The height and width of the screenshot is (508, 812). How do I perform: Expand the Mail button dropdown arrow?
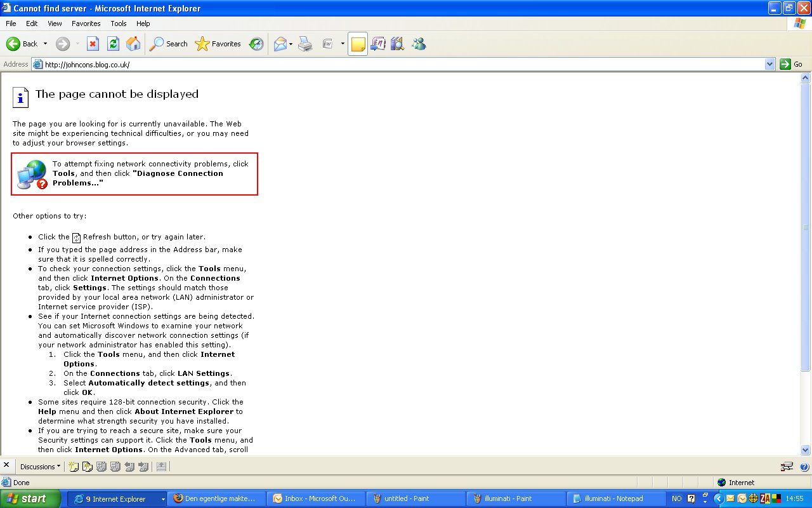tap(291, 44)
